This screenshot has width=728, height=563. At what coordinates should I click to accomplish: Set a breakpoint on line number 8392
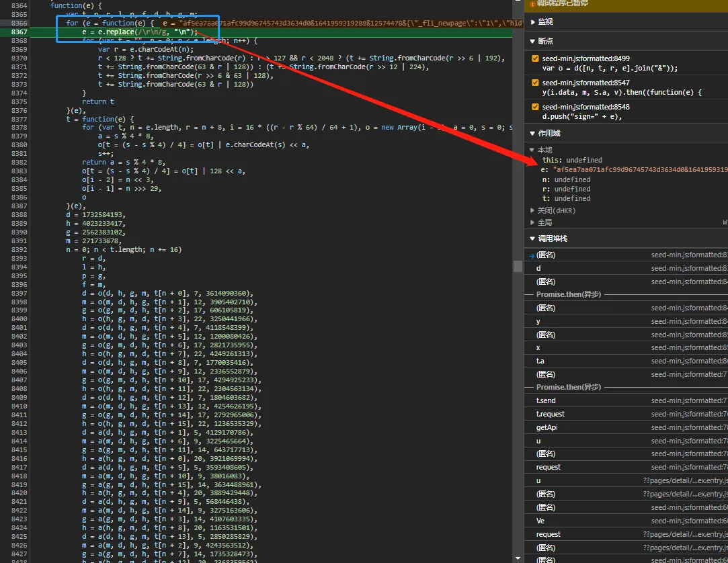pos(19,250)
